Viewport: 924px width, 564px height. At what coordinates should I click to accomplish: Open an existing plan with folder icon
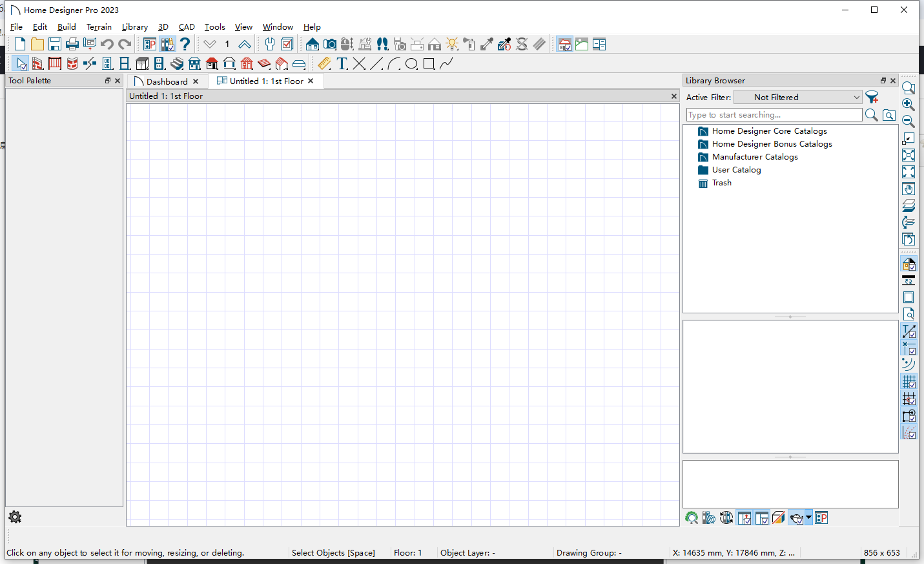[37, 44]
